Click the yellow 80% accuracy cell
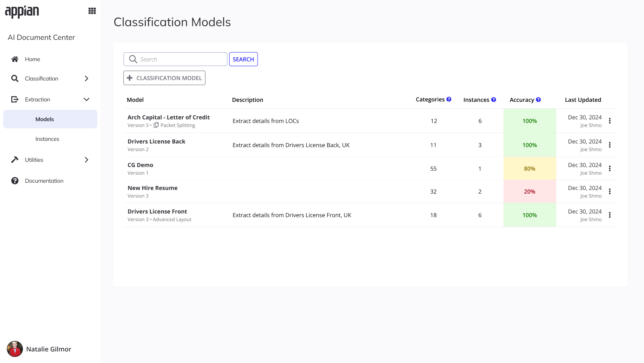Viewport: 644px width, 363px height. [x=529, y=168]
